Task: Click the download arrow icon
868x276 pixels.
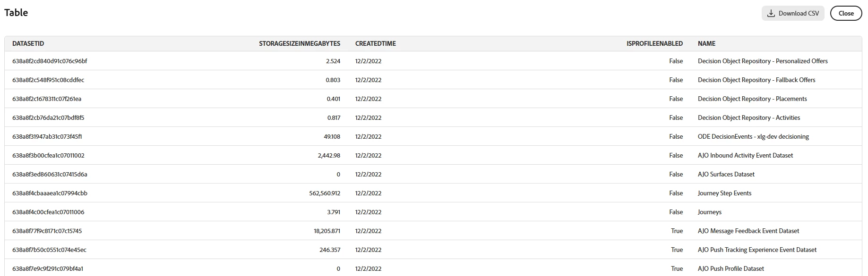Action: [771, 13]
